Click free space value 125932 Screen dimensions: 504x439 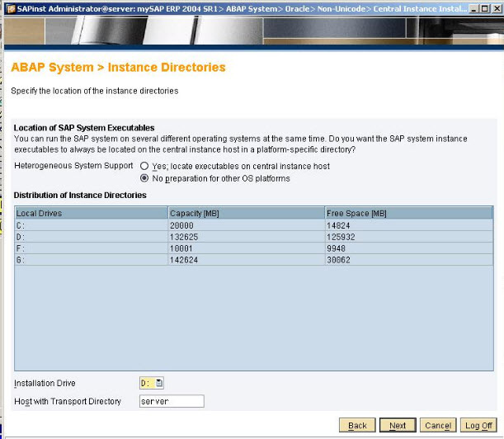click(341, 237)
